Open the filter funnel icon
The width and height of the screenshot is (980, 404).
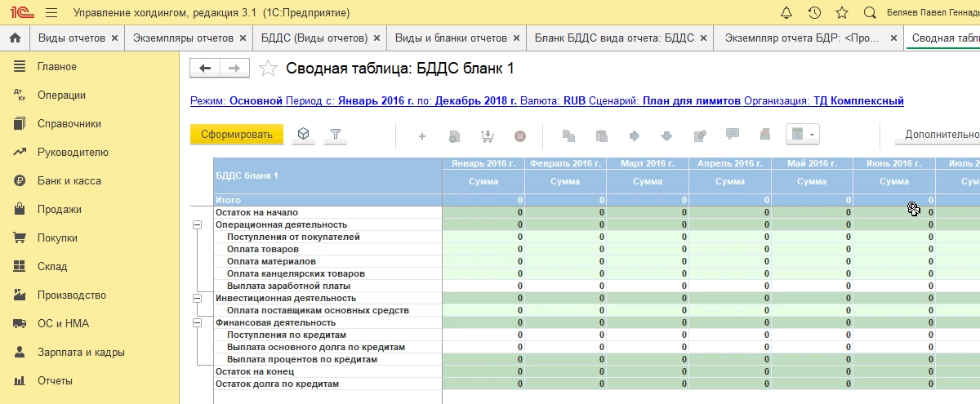pyautogui.click(x=335, y=135)
